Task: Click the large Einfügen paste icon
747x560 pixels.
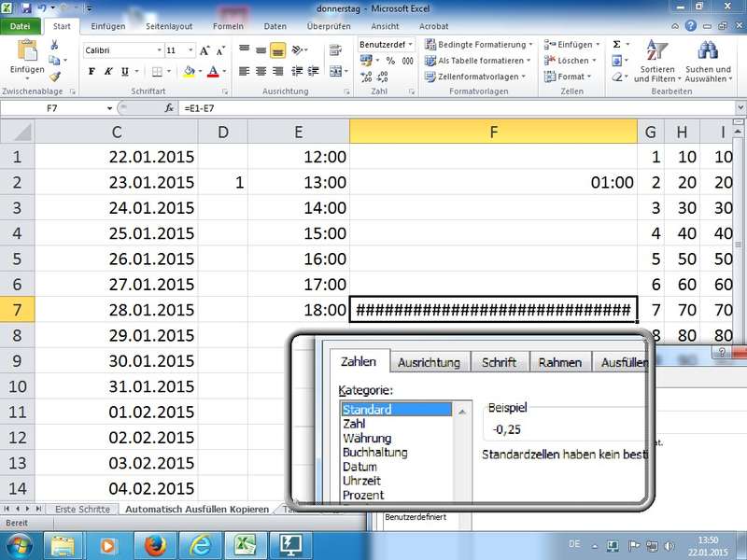Action: (27, 51)
